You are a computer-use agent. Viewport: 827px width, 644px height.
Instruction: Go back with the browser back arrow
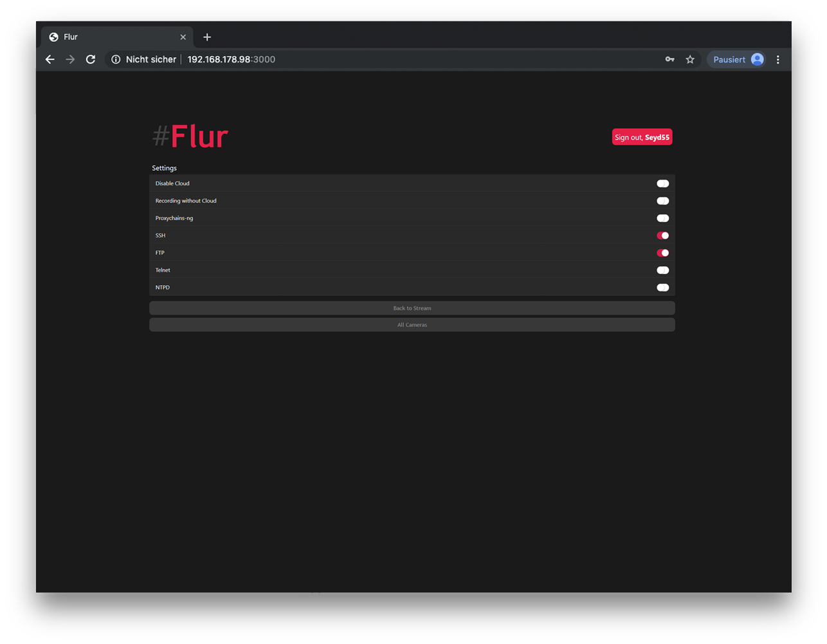pos(50,59)
